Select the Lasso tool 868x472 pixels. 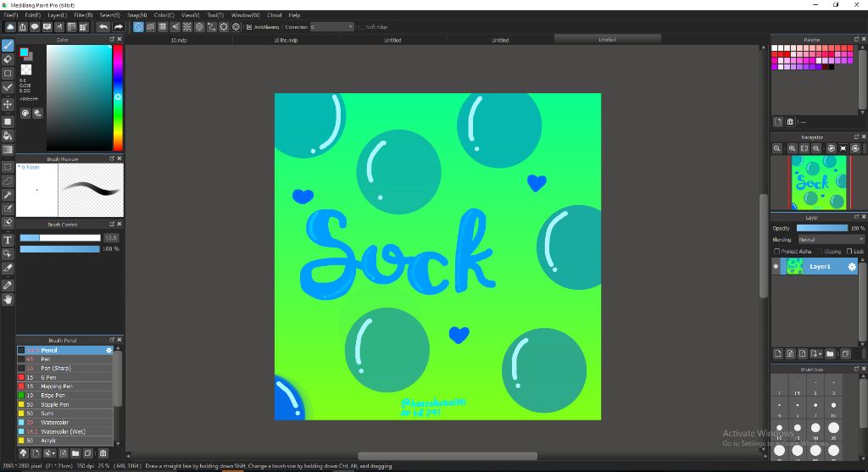[8, 180]
